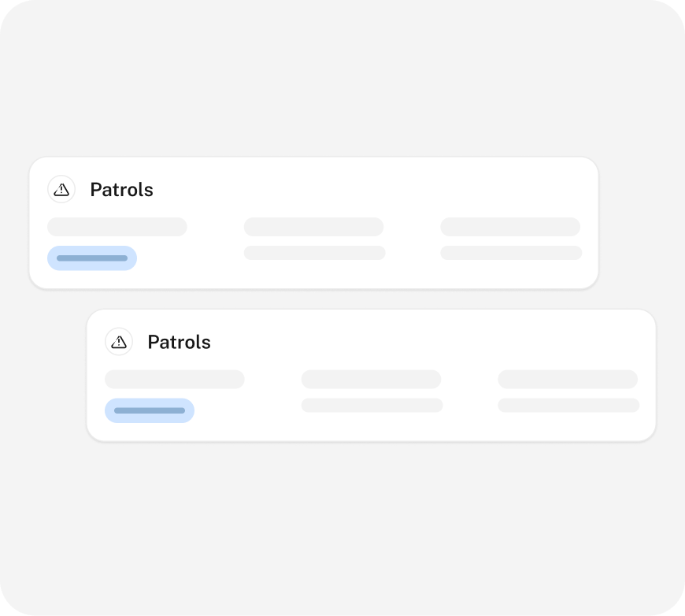Click the right lower gray bar in top card
685x616 pixels.
coord(511,253)
